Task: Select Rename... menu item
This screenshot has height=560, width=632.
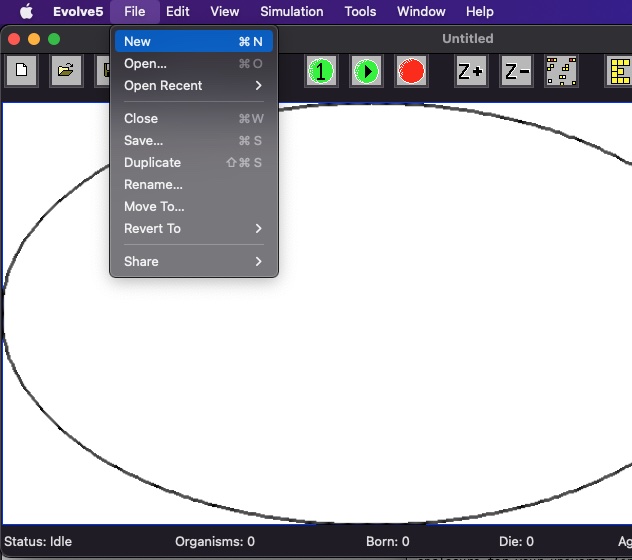Action: pyautogui.click(x=193, y=185)
